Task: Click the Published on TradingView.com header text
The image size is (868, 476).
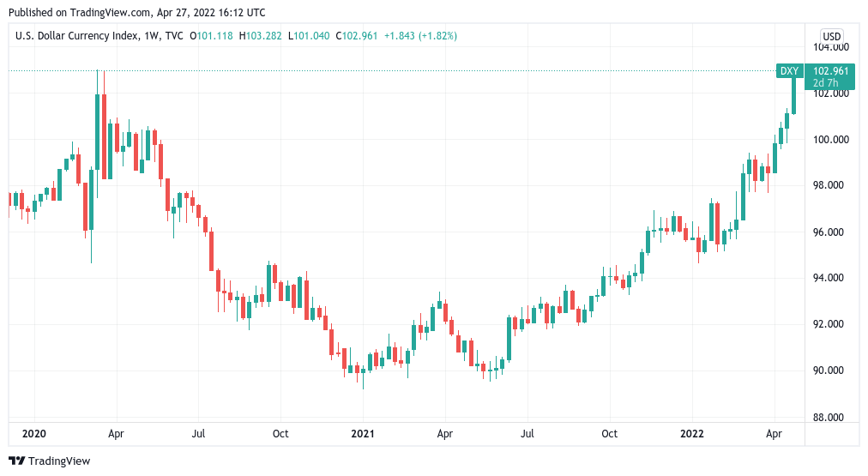Action: (136, 11)
